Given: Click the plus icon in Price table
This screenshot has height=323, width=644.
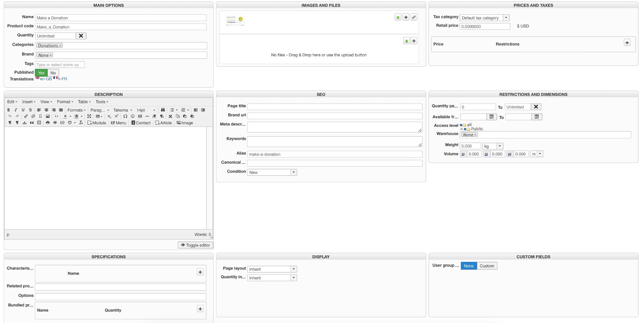Looking at the screenshot, I should 627,43.
